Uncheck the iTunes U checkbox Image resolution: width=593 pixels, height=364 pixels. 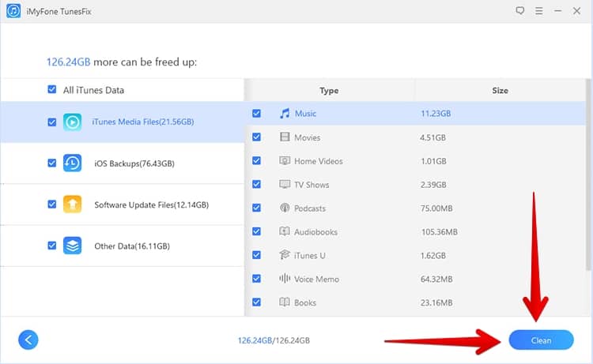tap(257, 255)
